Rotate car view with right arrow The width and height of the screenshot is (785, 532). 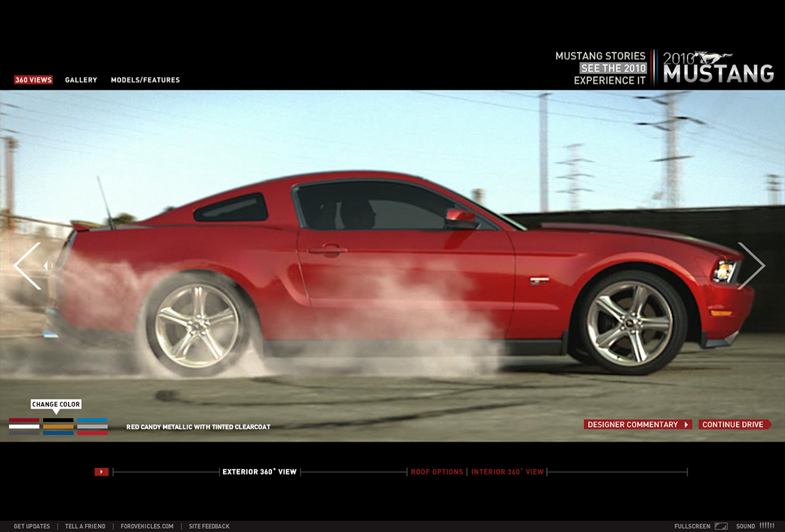coord(751,266)
